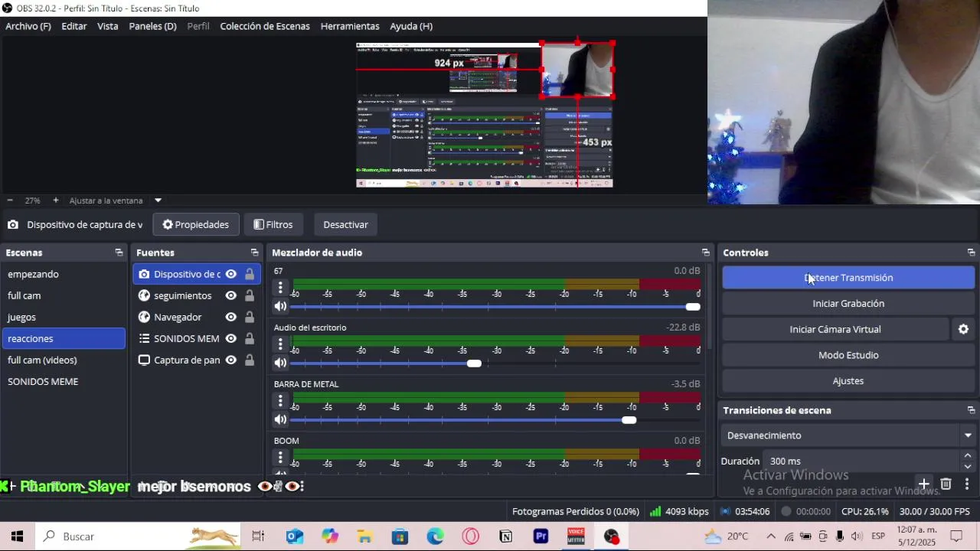Toggle visibility of Navegador source
The height and width of the screenshot is (551, 980).
pos(230,317)
